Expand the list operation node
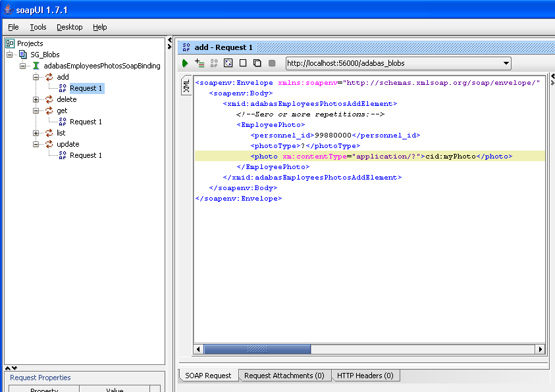The height and width of the screenshot is (392, 555). click(36, 134)
